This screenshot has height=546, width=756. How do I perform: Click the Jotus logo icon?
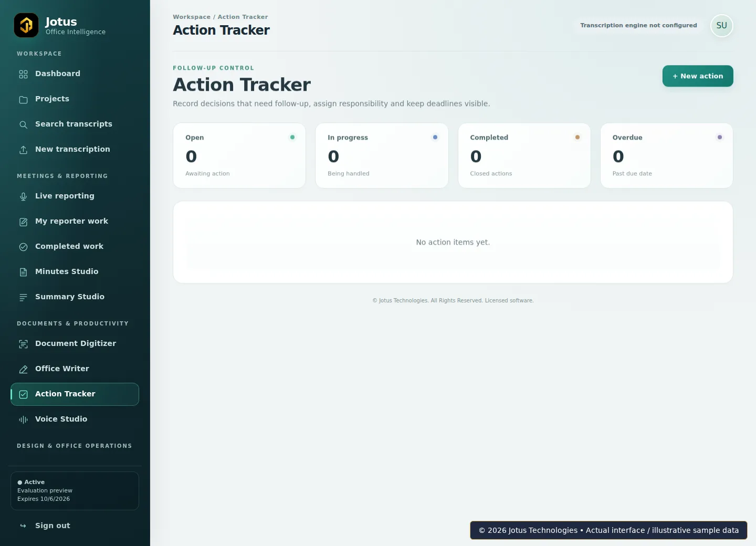pos(26,25)
